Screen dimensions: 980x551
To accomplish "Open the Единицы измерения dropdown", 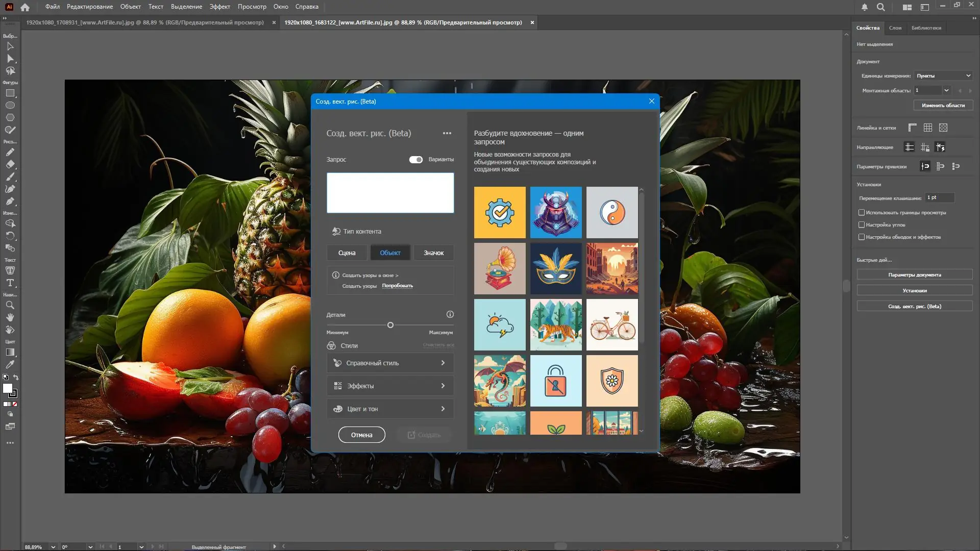I will pyautogui.click(x=943, y=75).
